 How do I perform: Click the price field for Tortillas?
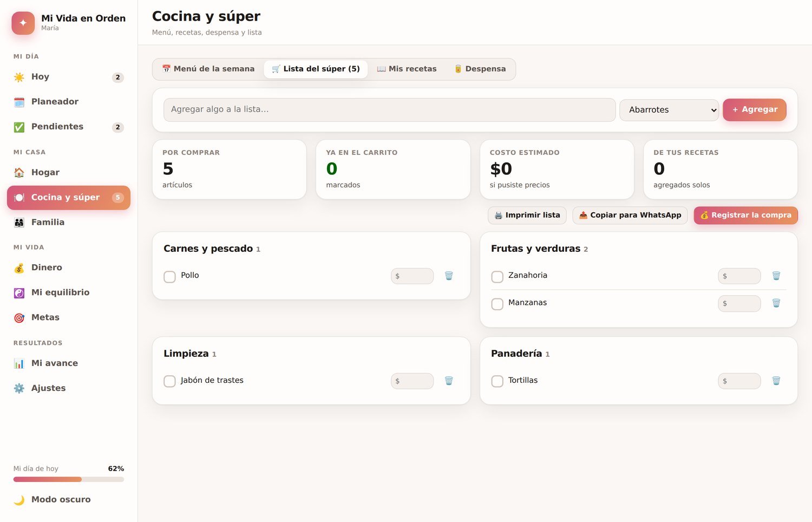(x=739, y=381)
